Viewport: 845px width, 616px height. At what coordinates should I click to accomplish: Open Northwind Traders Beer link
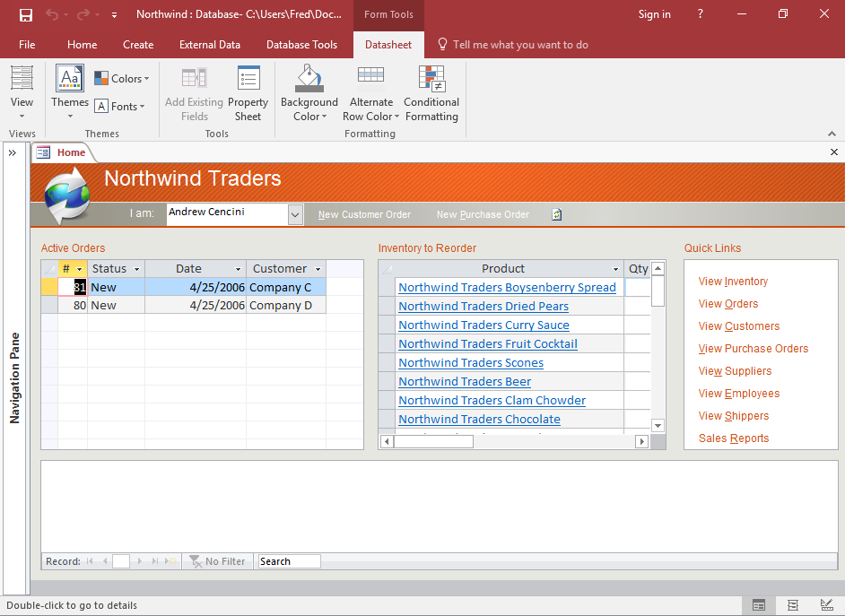[x=465, y=382]
